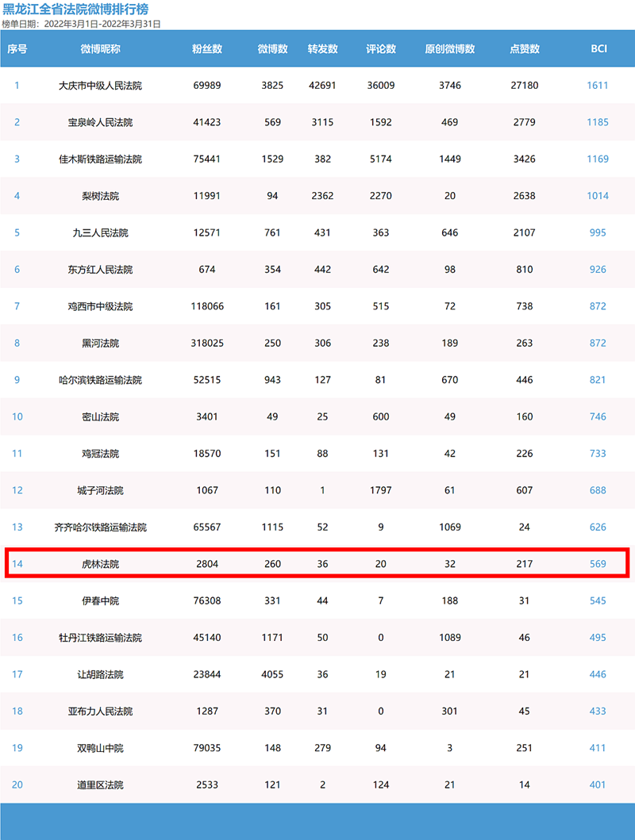Click BCI value 401 for 道里区法院

point(598,785)
